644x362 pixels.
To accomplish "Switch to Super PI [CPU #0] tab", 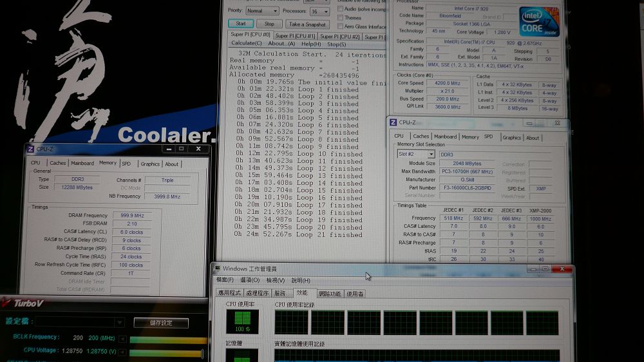I will (x=250, y=35).
